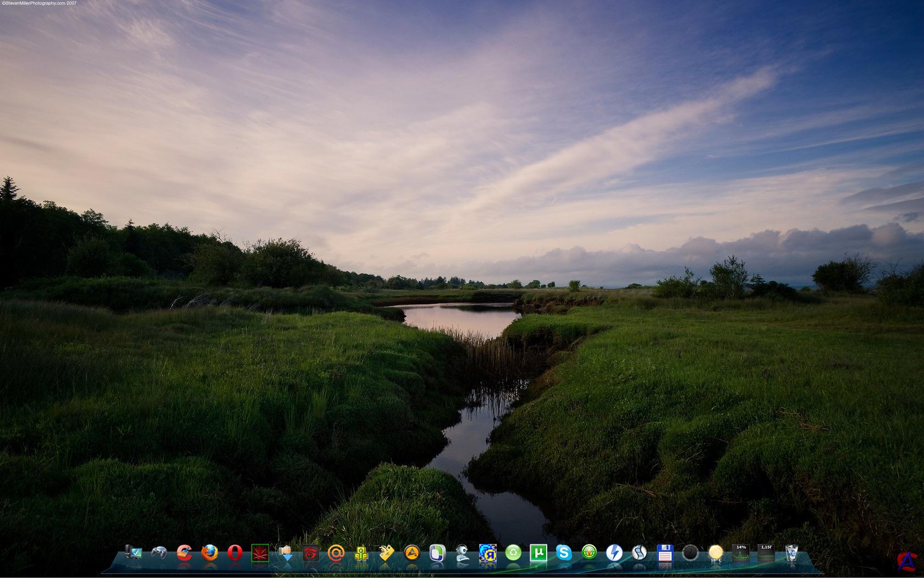Click the weather widget showing 18°C

click(x=716, y=553)
